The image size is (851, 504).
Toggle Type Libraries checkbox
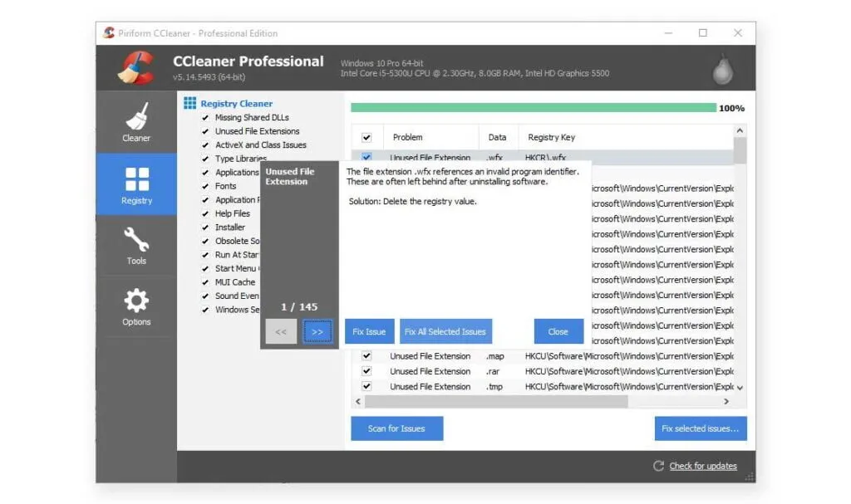click(205, 159)
